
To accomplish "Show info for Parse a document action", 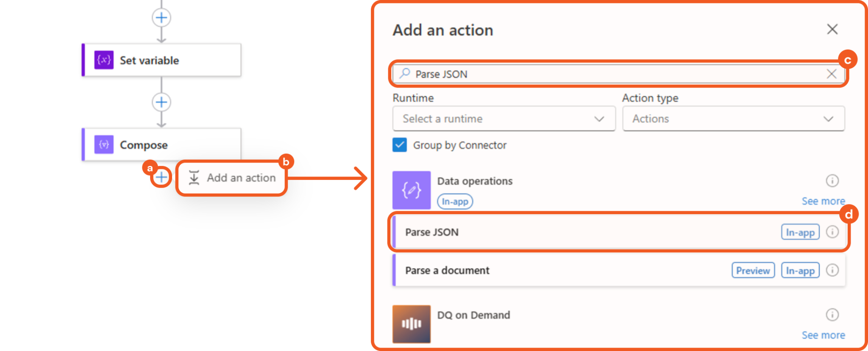I will (x=832, y=270).
